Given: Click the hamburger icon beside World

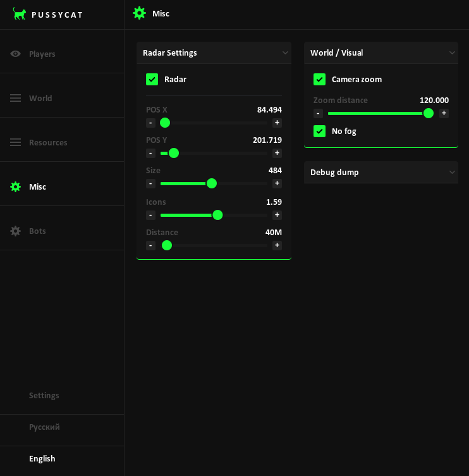Looking at the screenshot, I should (15, 98).
